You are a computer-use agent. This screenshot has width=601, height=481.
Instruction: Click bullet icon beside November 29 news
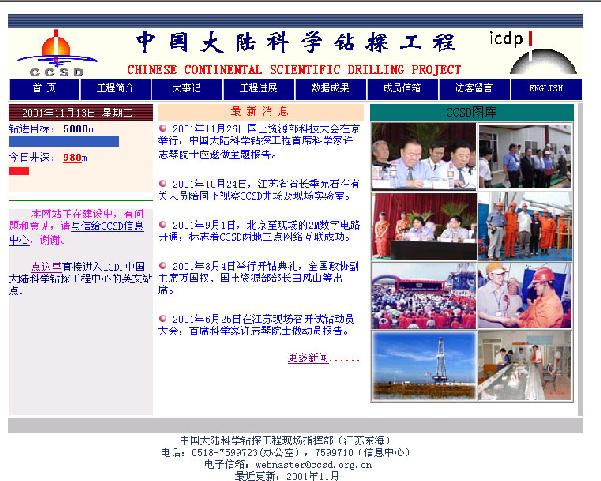click(162, 128)
